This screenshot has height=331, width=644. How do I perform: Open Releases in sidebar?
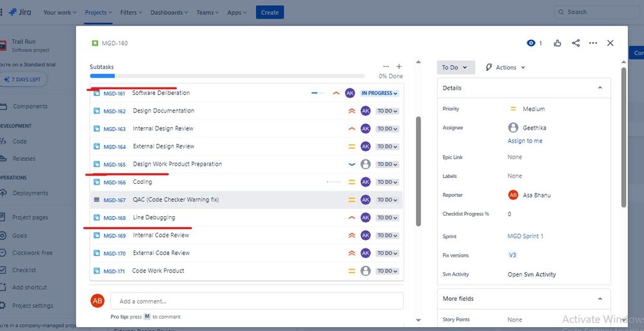coord(24,159)
